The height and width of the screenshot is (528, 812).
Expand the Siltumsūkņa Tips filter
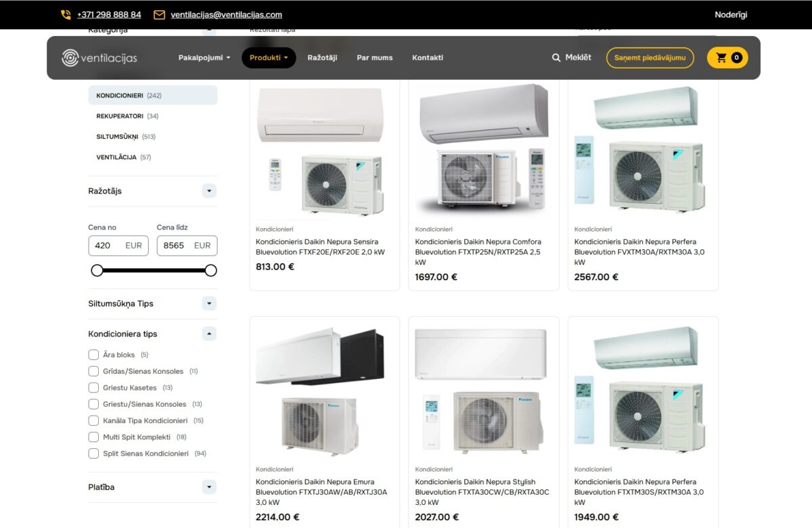click(x=209, y=303)
